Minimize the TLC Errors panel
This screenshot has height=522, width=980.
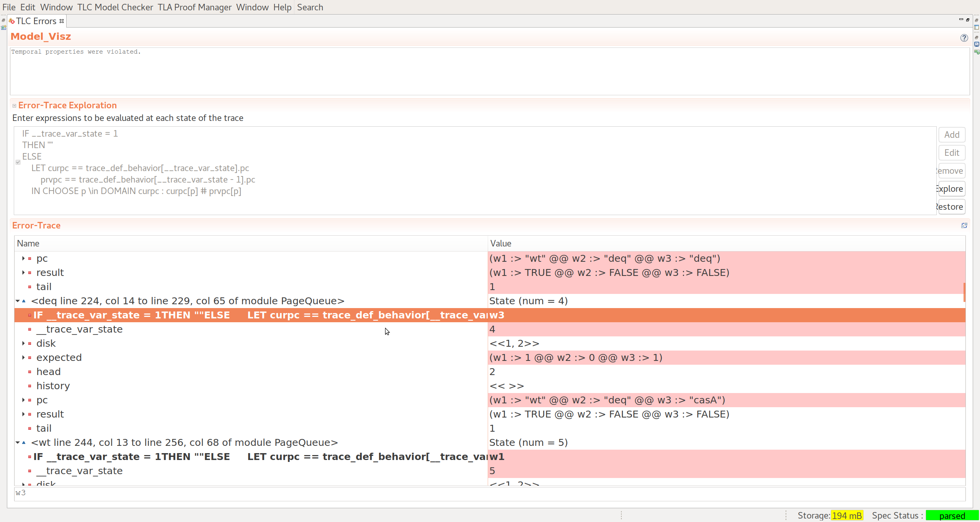click(960, 20)
